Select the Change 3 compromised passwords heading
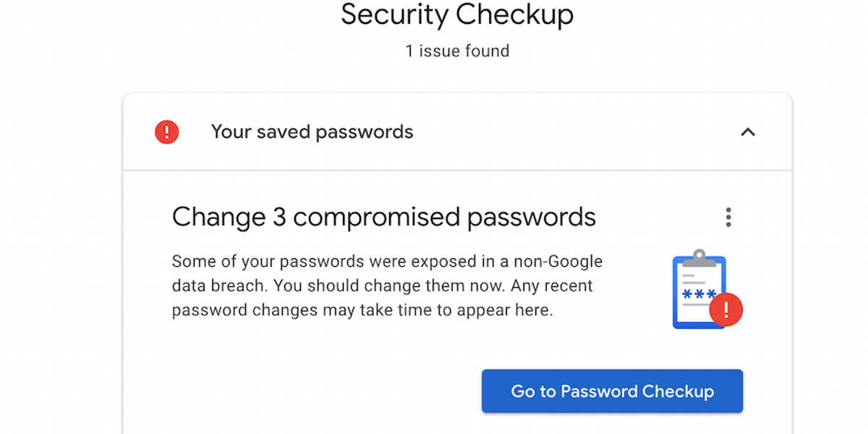 point(384,216)
